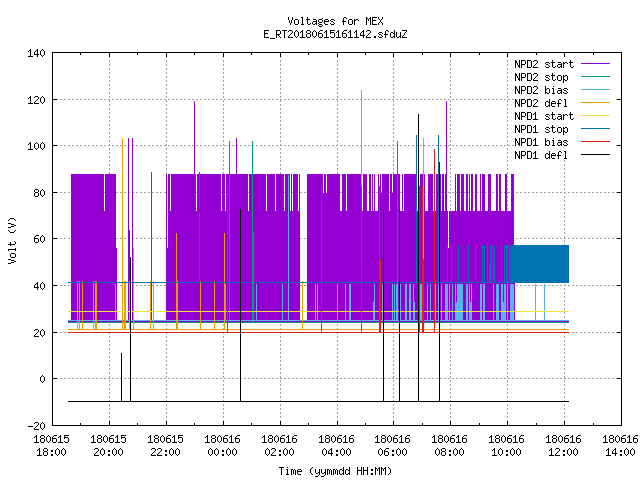The width and height of the screenshot is (640, 480).
Task: Click the x-axis tick label 180615 20:00
Action: pyautogui.click(x=109, y=446)
